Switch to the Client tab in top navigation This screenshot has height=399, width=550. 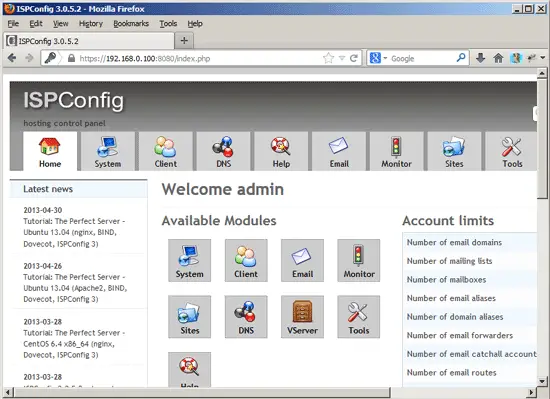[166, 151]
